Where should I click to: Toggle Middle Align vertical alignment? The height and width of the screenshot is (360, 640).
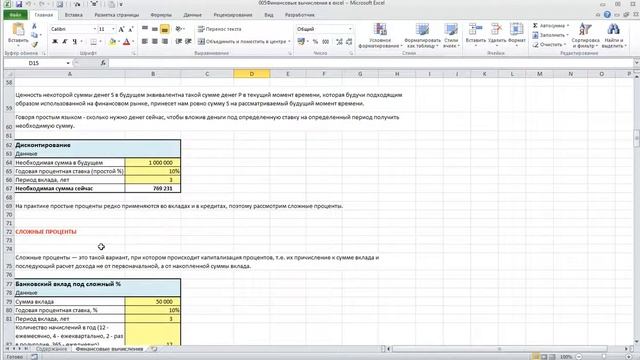point(155,29)
